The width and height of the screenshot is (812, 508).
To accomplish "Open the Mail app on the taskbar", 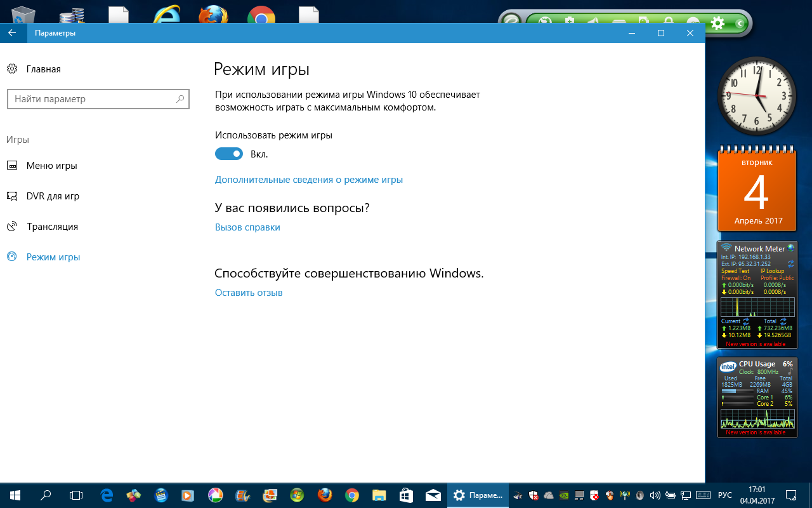I will point(434,495).
